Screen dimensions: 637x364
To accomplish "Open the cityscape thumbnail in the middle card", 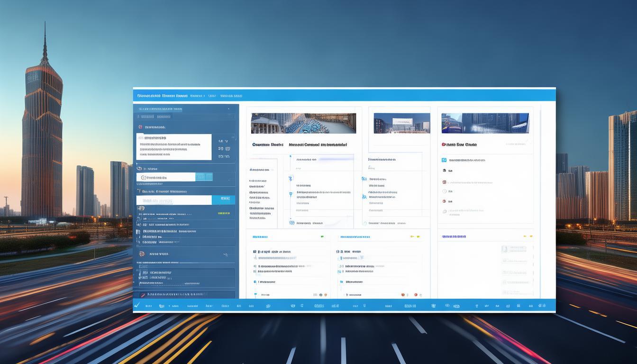I will pos(401,123).
